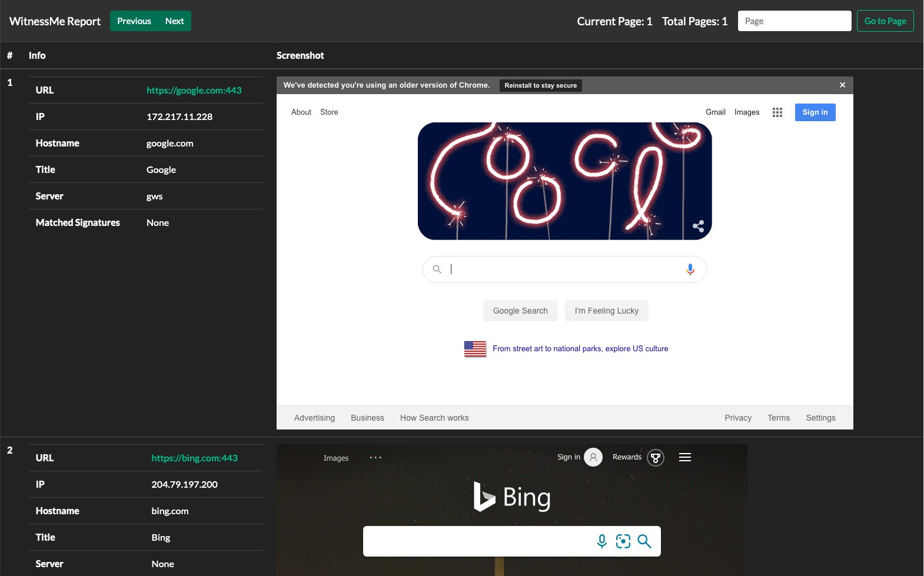Viewport: 924px width, 576px height.
Task: Click the Go to Page button
Action: coord(885,21)
